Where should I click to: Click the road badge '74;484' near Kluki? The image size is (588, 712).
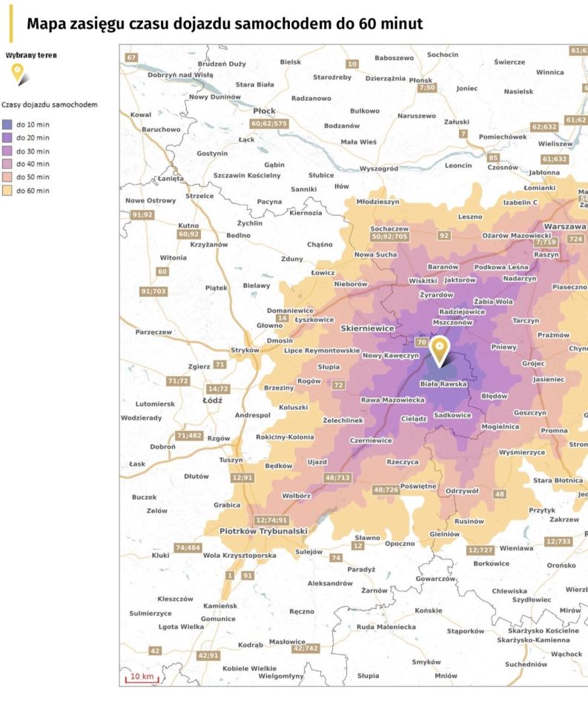(x=188, y=547)
